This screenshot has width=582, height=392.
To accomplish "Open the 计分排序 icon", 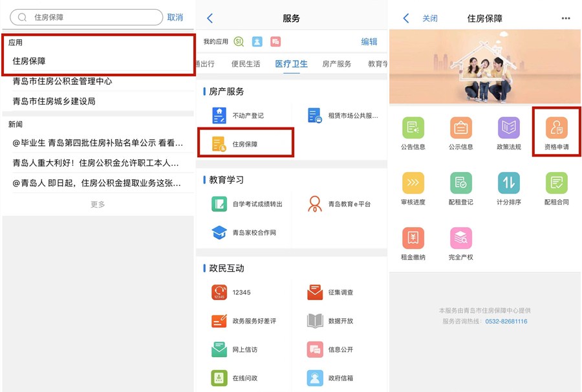I will [x=508, y=184].
